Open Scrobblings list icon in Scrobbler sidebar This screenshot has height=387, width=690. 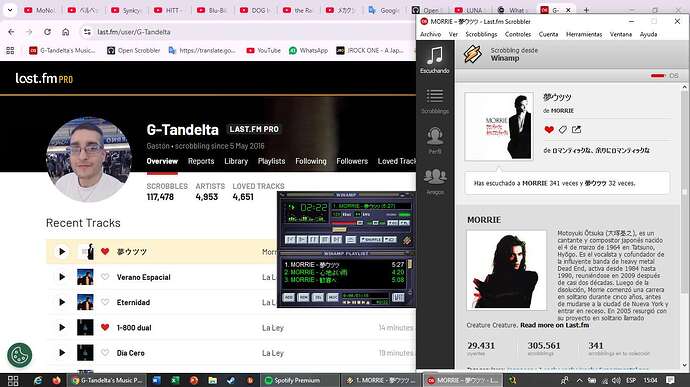pos(434,101)
